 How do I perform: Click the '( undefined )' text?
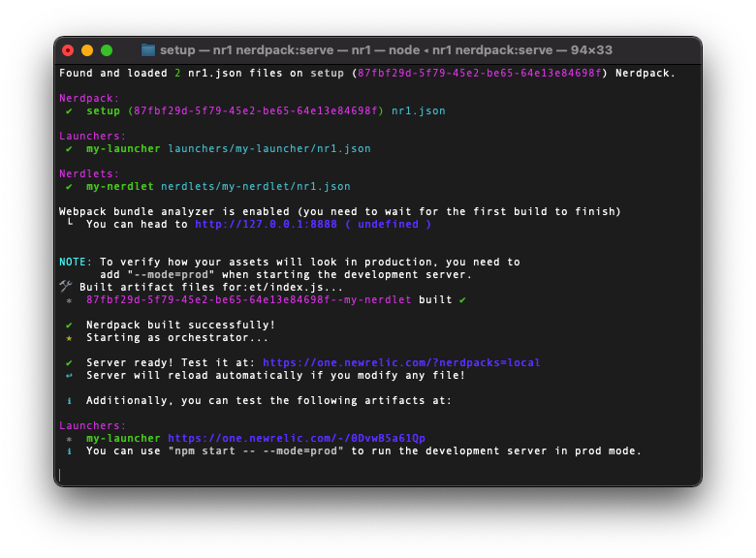coord(388,224)
